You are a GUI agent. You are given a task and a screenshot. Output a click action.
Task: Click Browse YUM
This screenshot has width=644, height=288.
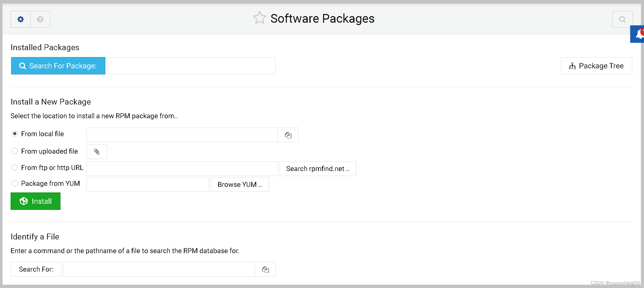(239, 184)
